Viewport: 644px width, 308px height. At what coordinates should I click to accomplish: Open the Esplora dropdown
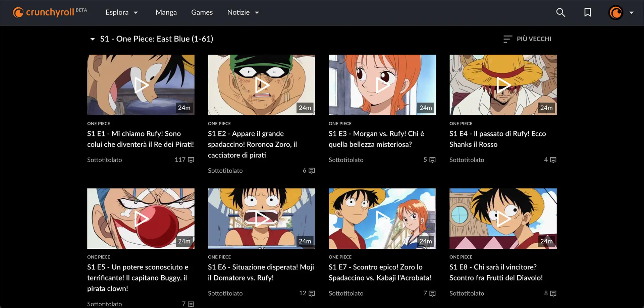click(122, 12)
